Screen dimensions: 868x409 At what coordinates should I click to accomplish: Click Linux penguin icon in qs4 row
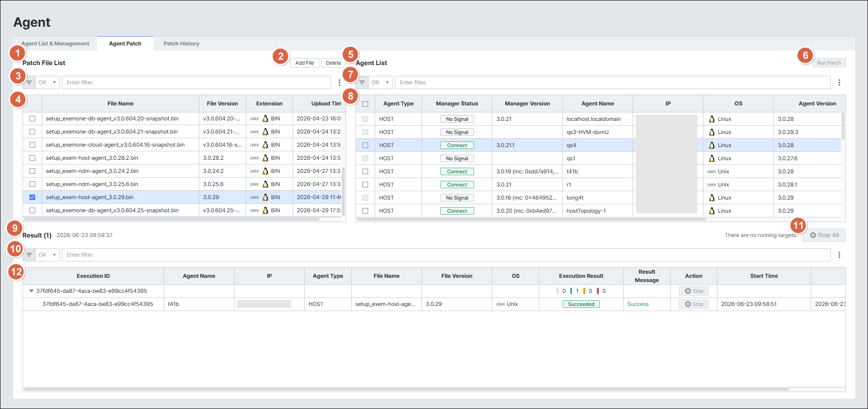pyautogui.click(x=712, y=145)
